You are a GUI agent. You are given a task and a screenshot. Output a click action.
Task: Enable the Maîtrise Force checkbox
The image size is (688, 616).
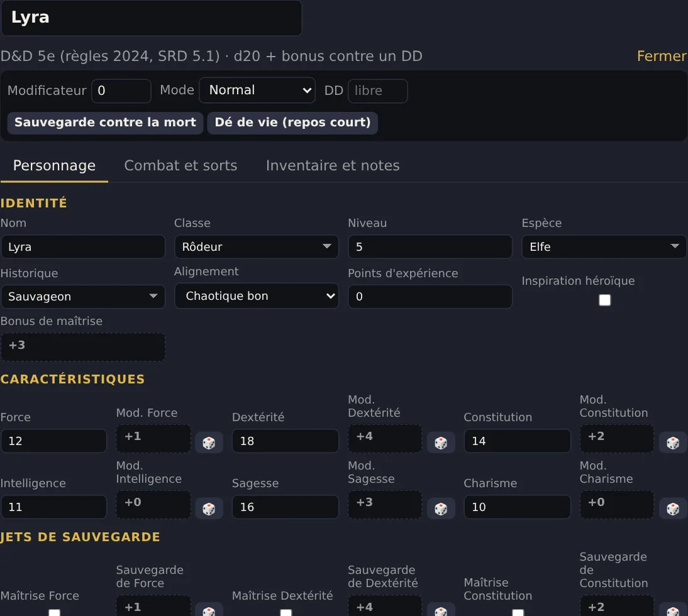55,612
